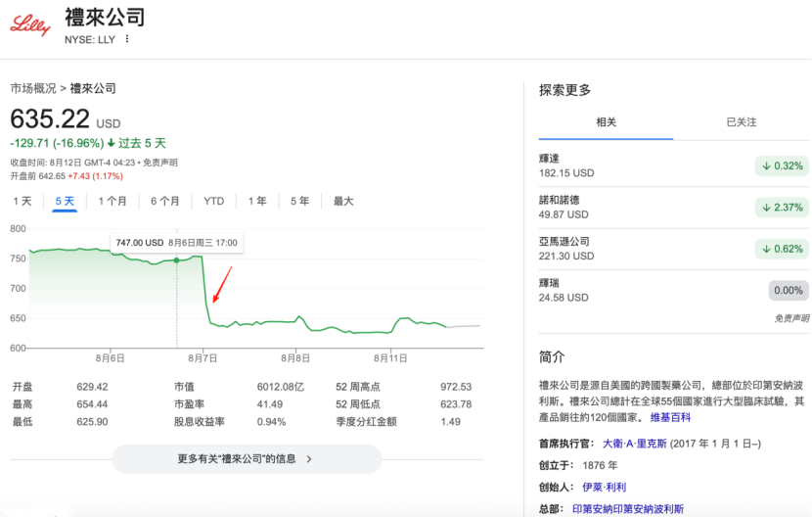Image resolution: width=812 pixels, height=517 pixels.
Task: Select the YTD time range tab
Action: point(214,201)
